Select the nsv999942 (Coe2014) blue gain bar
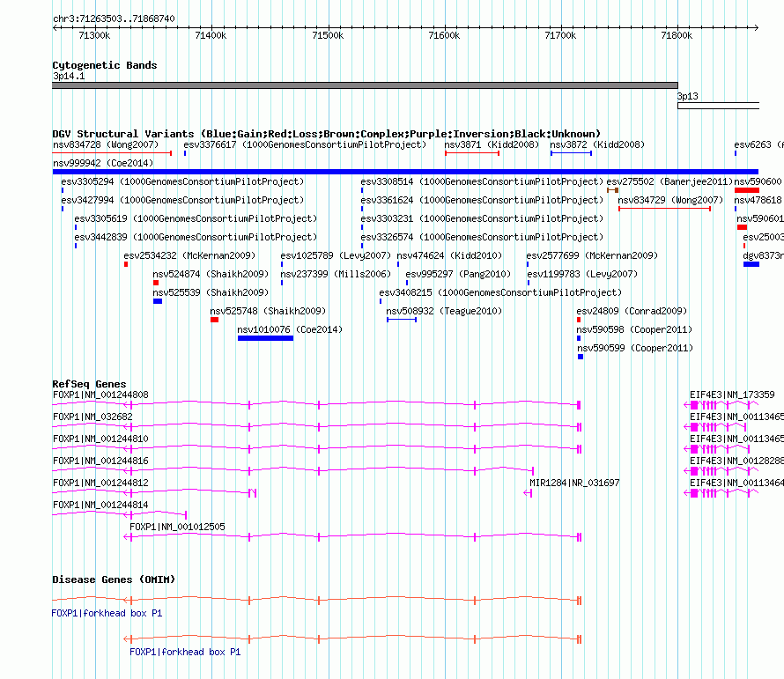 405,172
